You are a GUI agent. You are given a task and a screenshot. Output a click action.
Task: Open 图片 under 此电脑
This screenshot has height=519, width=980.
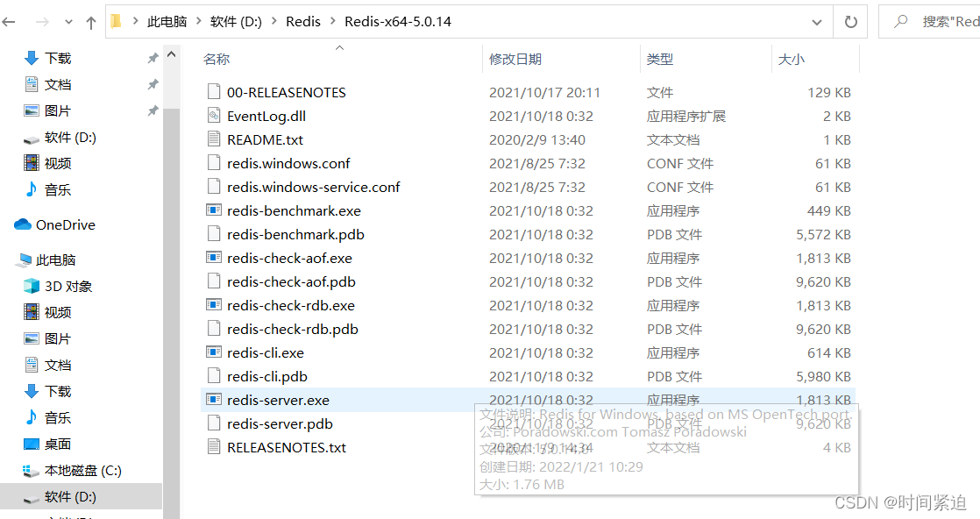point(58,338)
